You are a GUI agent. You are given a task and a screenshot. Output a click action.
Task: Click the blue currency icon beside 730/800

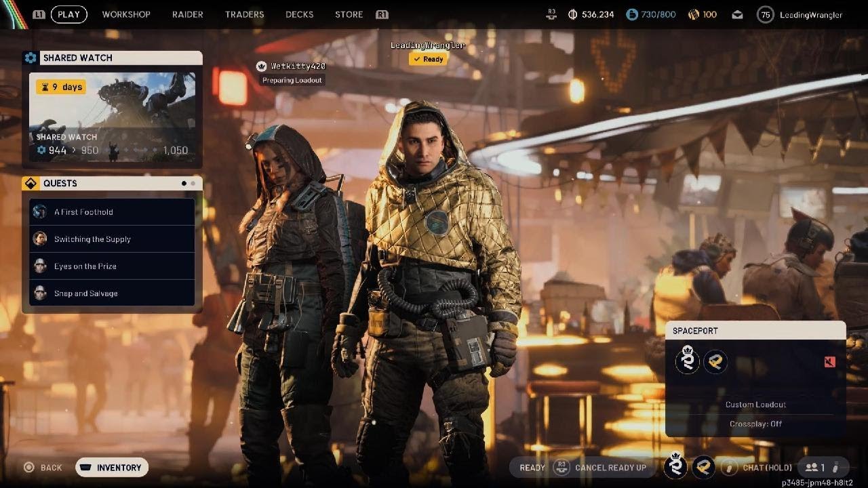(x=632, y=14)
